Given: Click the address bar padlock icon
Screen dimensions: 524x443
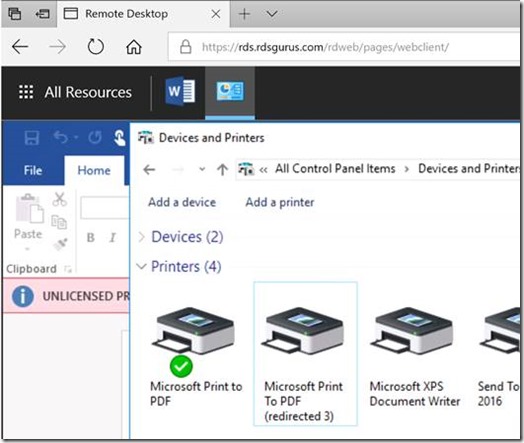Looking at the screenshot, I should pos(185,47).
